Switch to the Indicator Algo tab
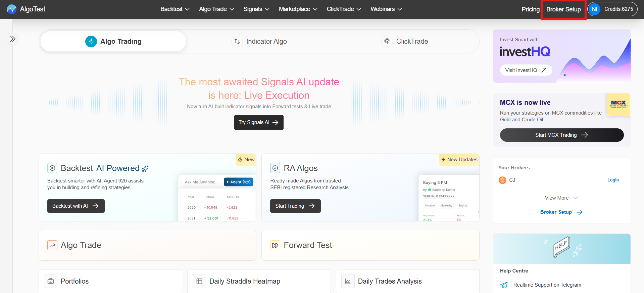This screenshot has height=293, width=644. pyautogui.click(x=259, y=41)
